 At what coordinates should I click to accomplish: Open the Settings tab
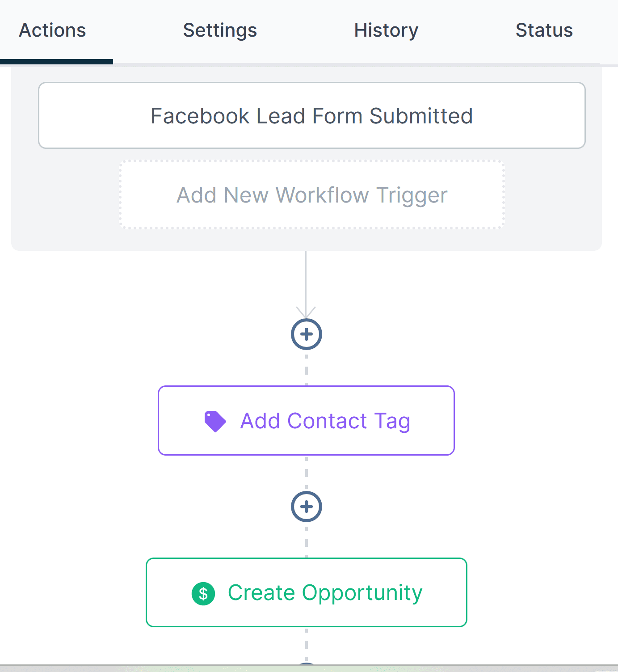220,30
